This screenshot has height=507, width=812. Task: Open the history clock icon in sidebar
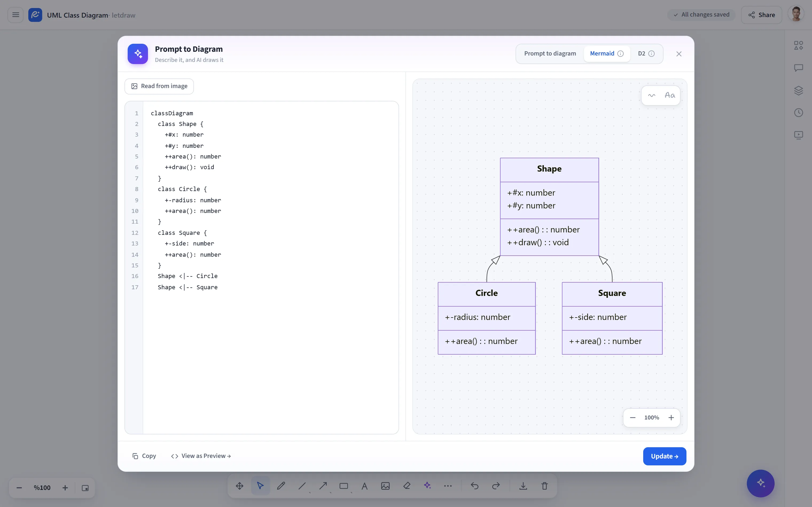(799, 113)
